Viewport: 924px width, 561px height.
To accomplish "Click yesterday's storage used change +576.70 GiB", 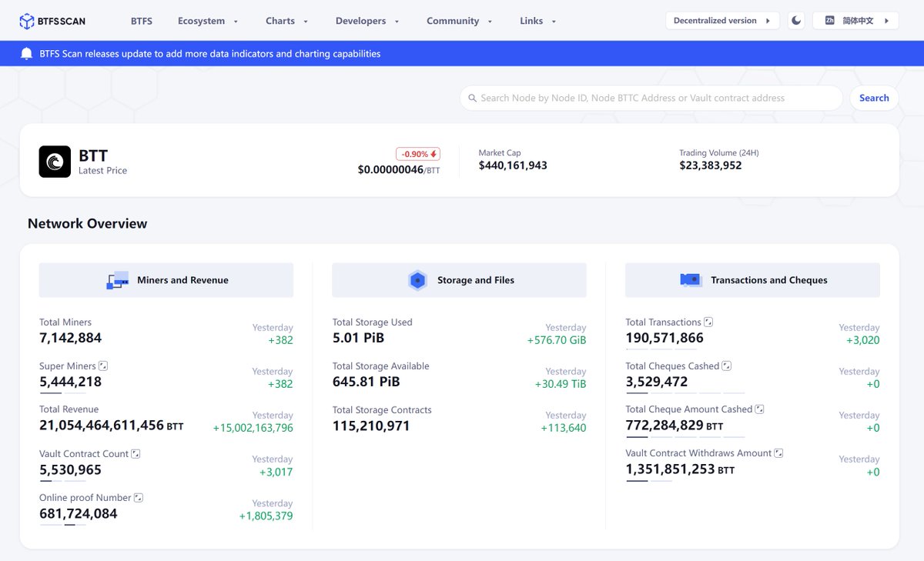I will [x=557, y=340].
